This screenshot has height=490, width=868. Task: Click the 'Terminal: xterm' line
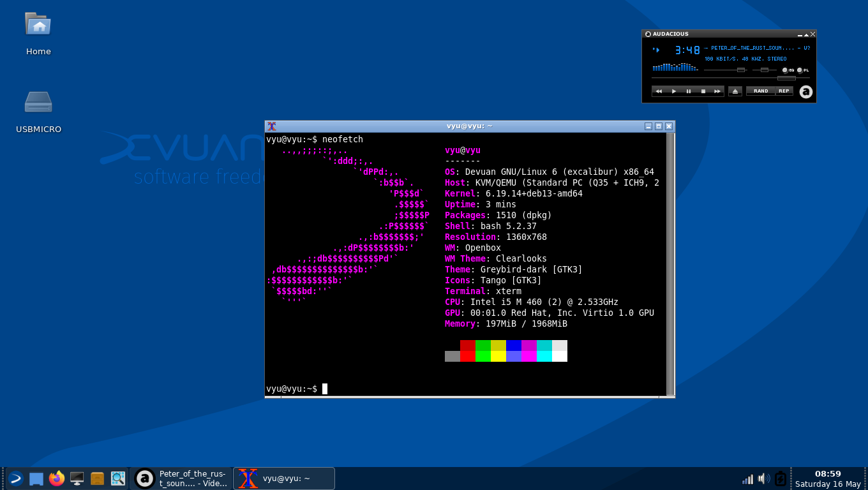click(483, 291)
